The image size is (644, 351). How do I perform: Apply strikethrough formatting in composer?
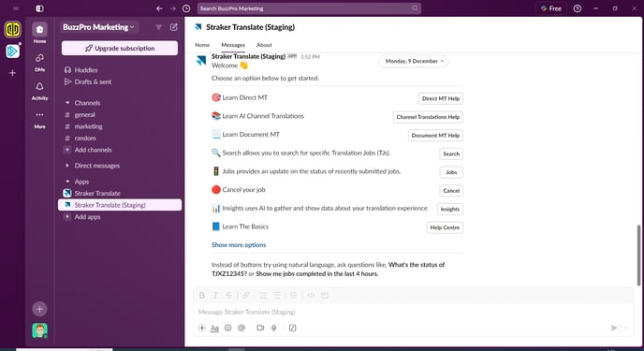(228, 295)
